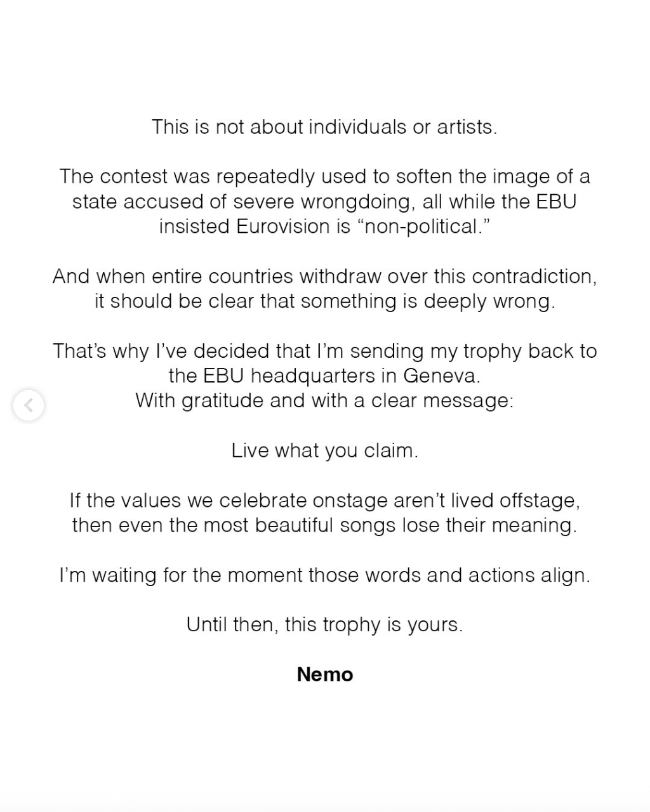Click "This is not about individuals or artists."
650x812 pixels.
(324, 127)
